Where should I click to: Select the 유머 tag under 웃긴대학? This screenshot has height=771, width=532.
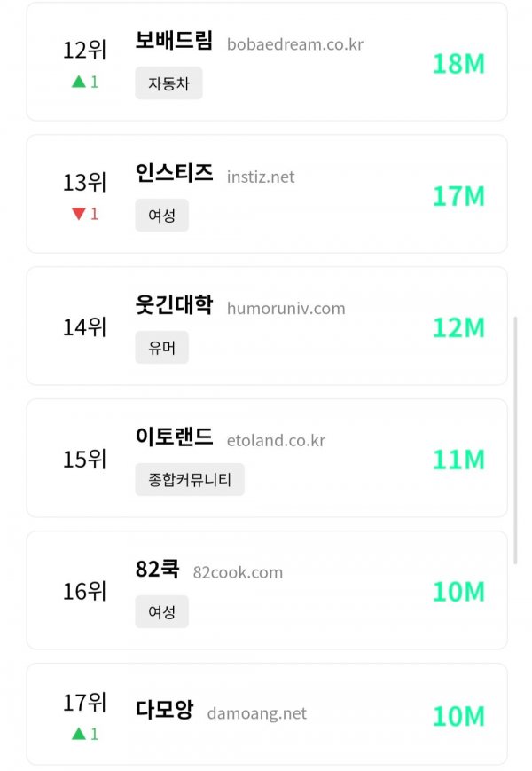tap(161, 348)
